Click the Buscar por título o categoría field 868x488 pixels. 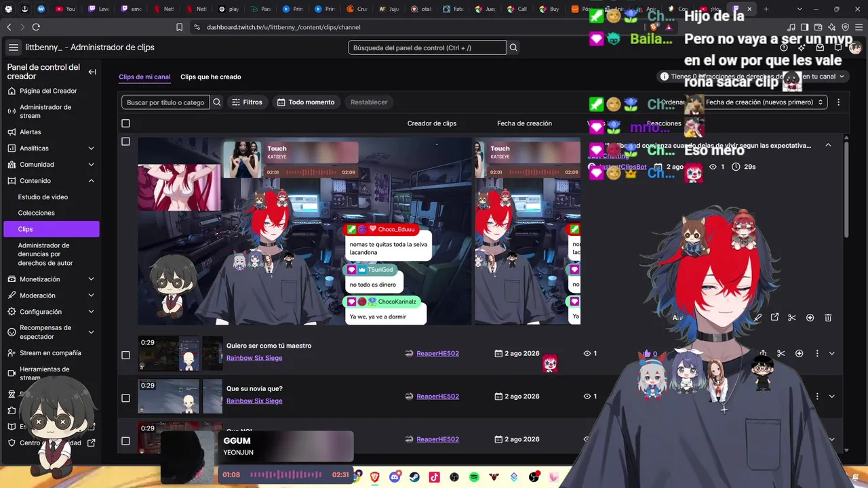click(165, 102)
